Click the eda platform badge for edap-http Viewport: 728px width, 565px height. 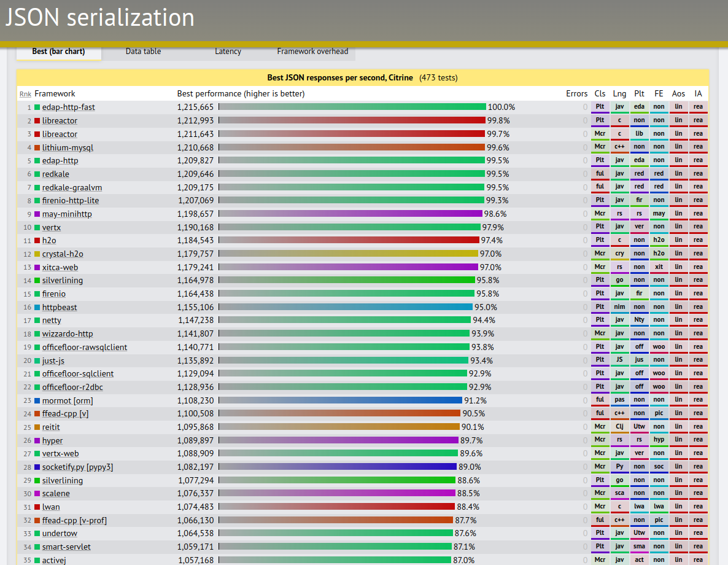(x=639, y=160)
